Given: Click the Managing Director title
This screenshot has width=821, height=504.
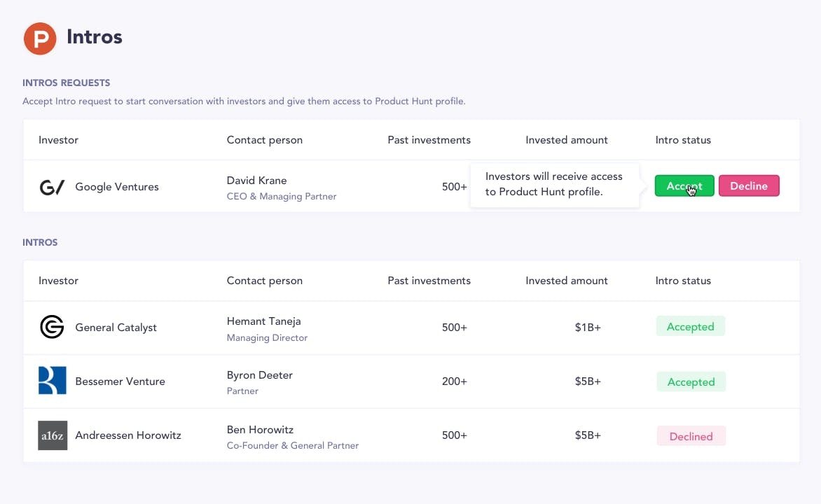Looking at the screenshot, I should 267,337.
